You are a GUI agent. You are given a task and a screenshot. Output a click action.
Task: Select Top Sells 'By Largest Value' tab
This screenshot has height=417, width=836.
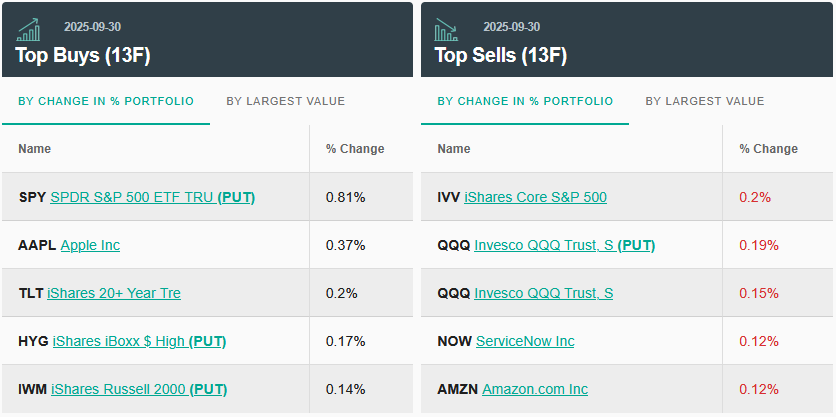704,101
